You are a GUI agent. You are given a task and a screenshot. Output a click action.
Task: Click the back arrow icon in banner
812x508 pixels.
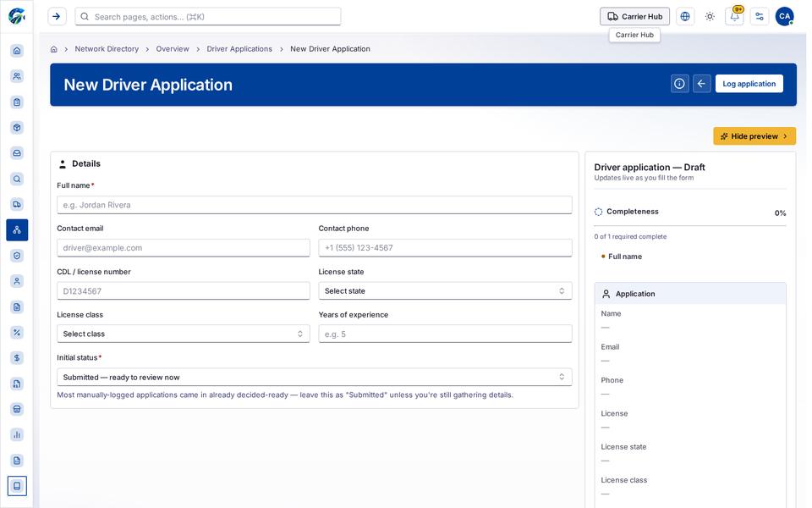pyautogui.click(x=702, y=84)
